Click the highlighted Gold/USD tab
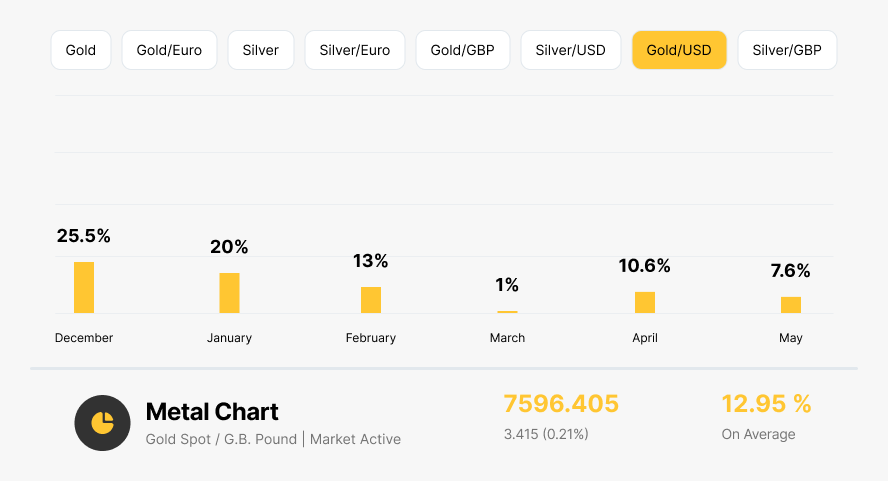888x482 pixels. pyautogui.click(x=679, y=50)
